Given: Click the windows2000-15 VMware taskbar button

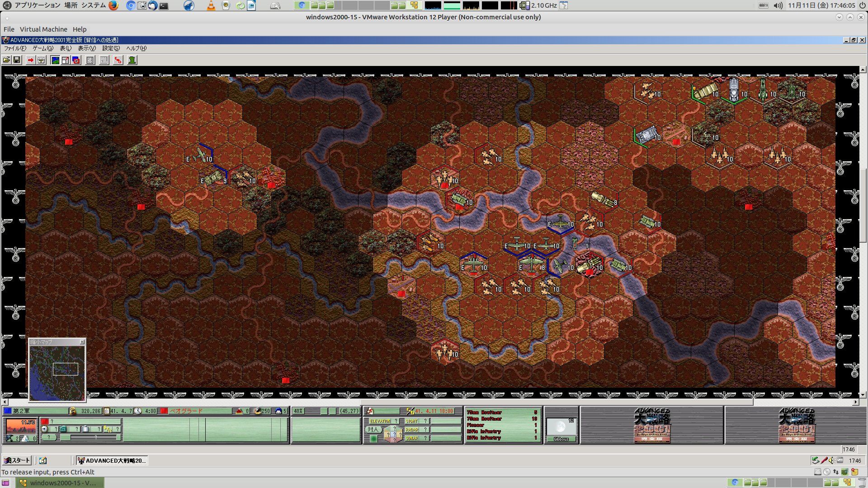Looking at the screenshot, I should coord(60,483).
